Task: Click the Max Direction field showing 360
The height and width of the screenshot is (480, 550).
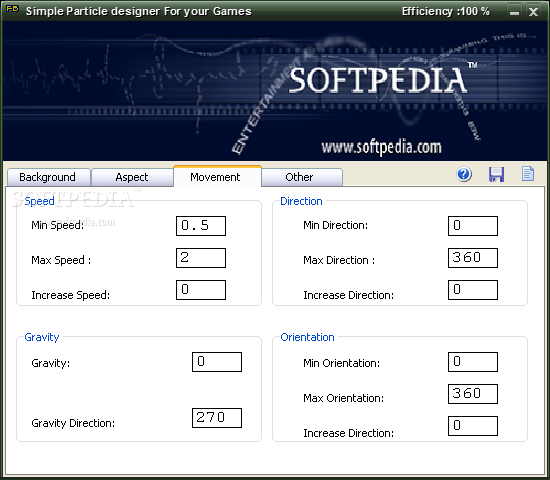Action: (473, 258)
